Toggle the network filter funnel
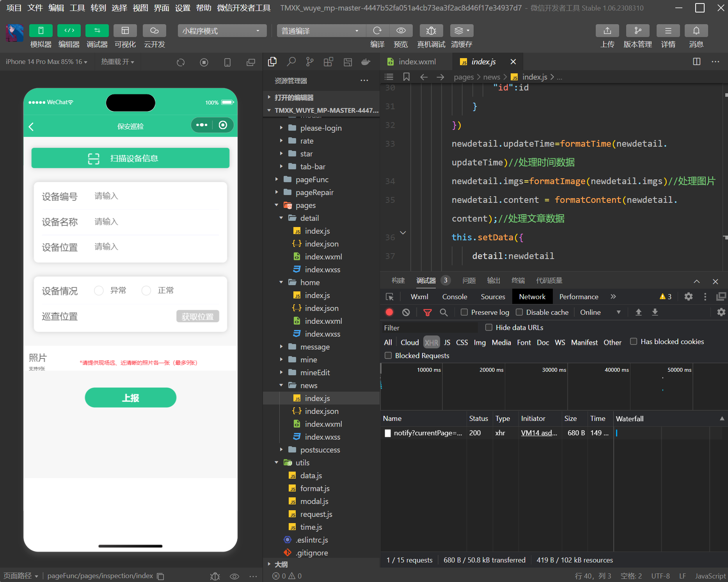 coord(428,312)
